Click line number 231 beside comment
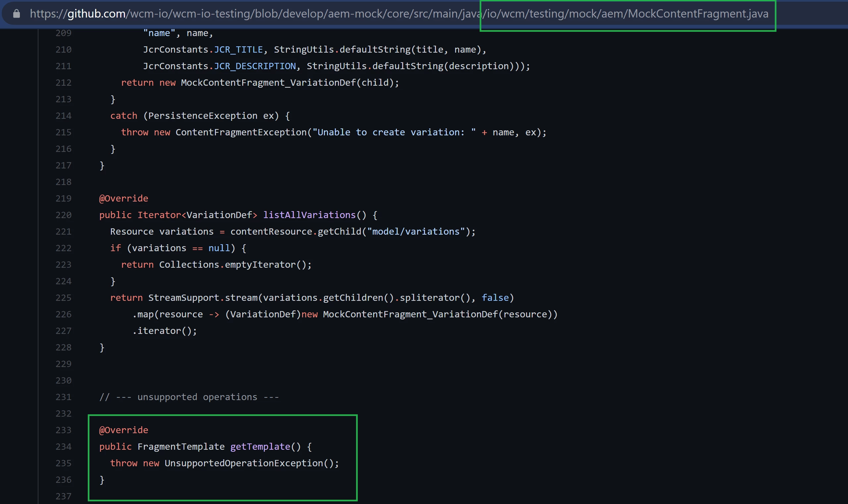848x504 pixels. (64, 397)
